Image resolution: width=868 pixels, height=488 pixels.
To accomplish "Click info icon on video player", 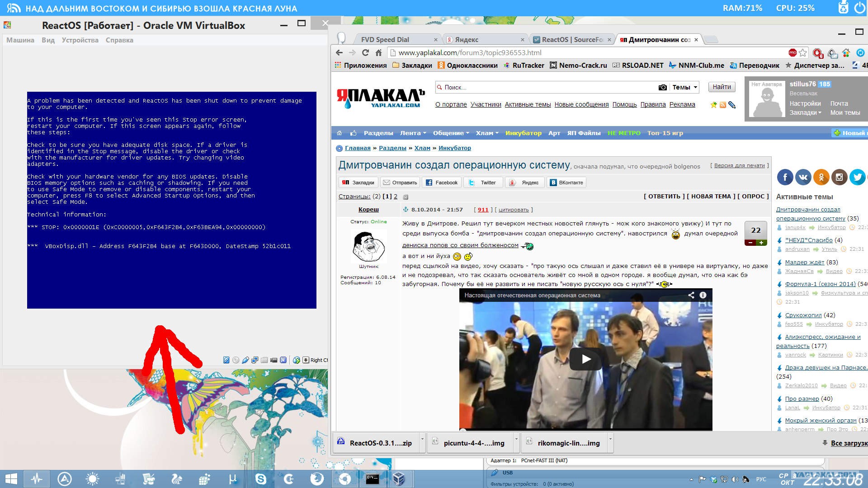I will pos(703,295).
